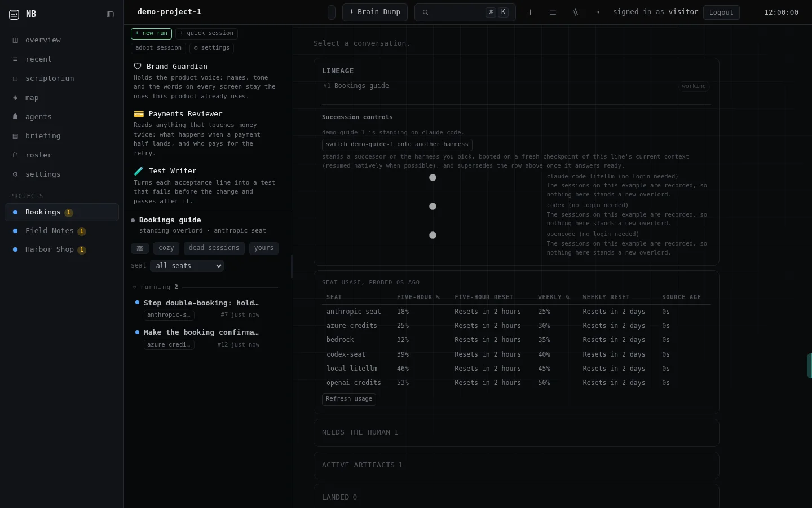
Task: Click the plus icon in the top bar
Action: (x=530, y=12)
